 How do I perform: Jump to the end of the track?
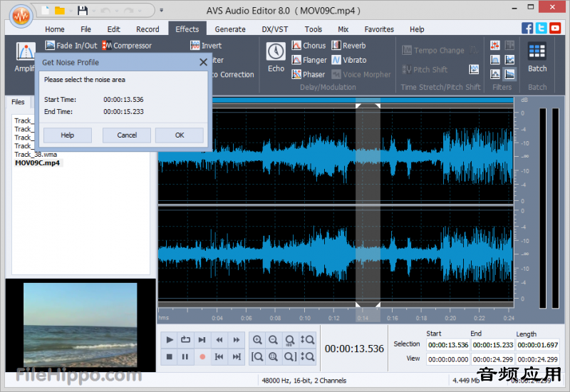pos(237,357)
